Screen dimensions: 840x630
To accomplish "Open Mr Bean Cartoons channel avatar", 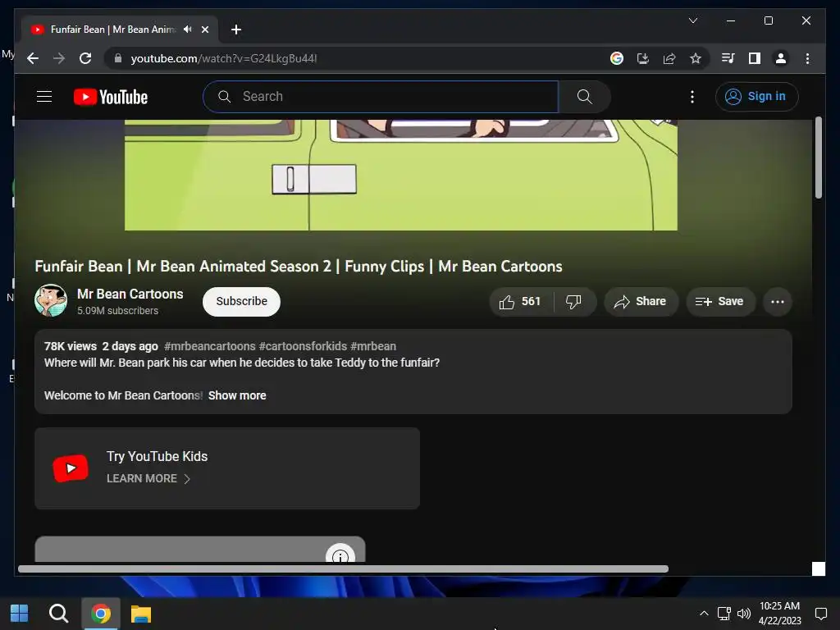I will [x=51, y=300].
